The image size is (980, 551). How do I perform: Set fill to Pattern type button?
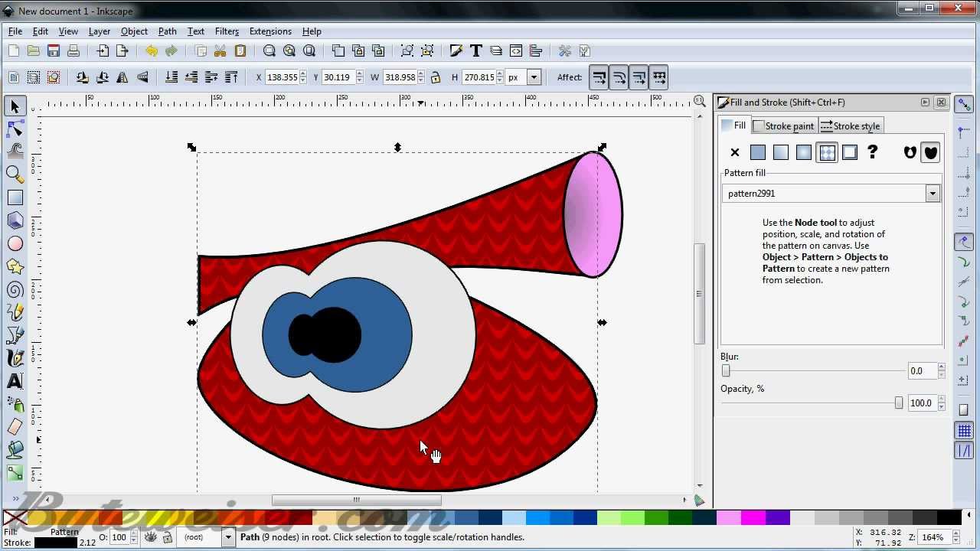827,152
